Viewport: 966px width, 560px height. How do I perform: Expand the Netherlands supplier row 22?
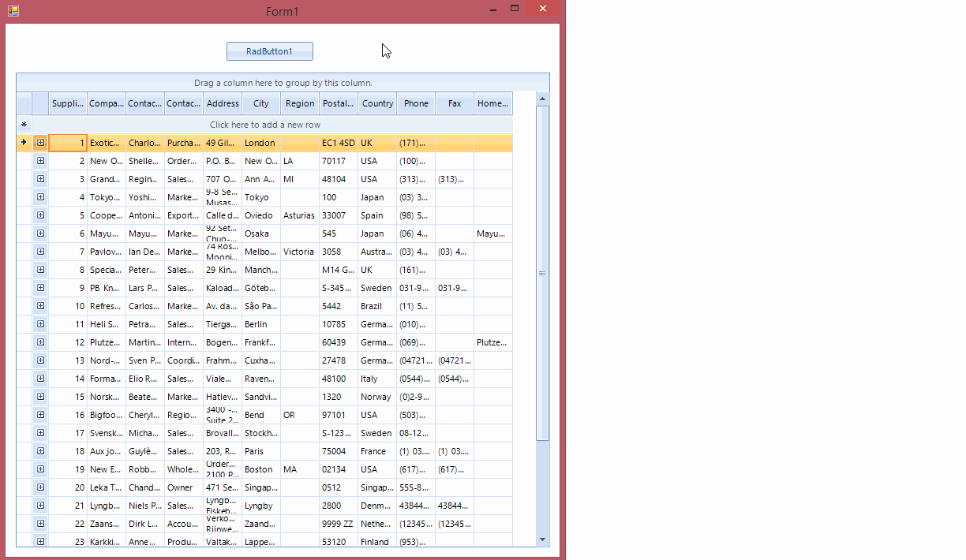[x=40, y=524]
